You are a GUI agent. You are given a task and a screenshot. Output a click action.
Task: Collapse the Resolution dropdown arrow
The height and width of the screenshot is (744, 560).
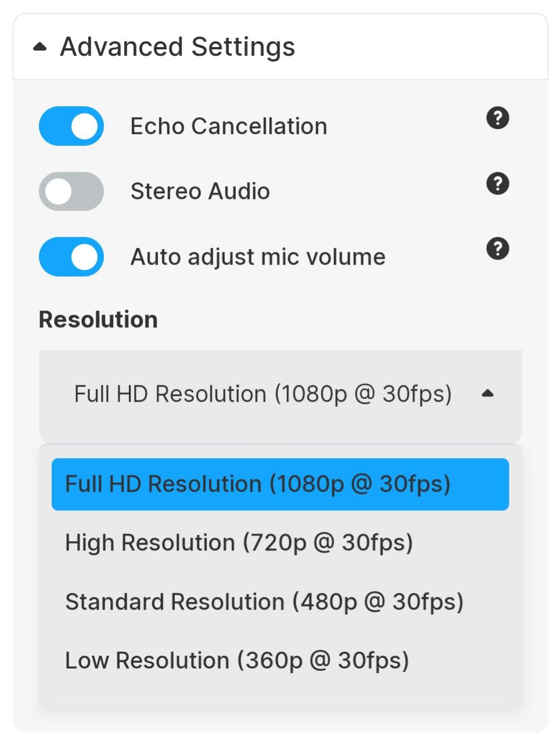pyautogui.click(x=489, y=394)
